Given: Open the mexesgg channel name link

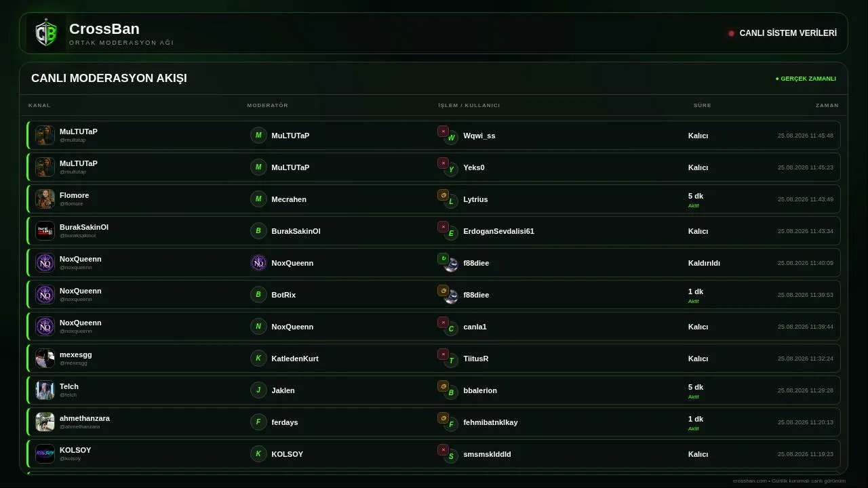Looking at the screenshot, I should point(76,354).
